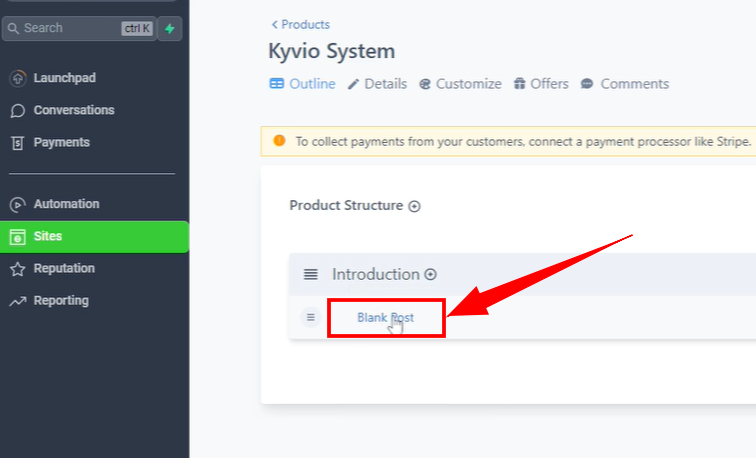
Task: Navigate to Reporting
Action: pos(61,300)
